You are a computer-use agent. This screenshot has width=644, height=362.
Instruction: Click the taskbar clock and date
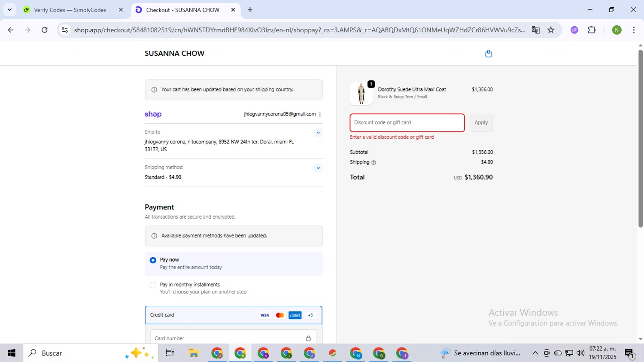[x=603, y=353]
